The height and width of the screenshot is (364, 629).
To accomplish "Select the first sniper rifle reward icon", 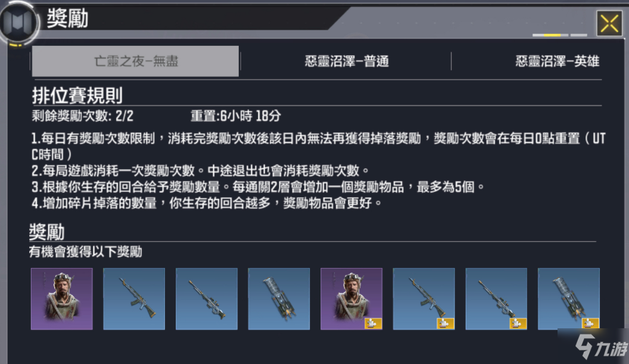I will pyautogui.click(x=207, y=299).
